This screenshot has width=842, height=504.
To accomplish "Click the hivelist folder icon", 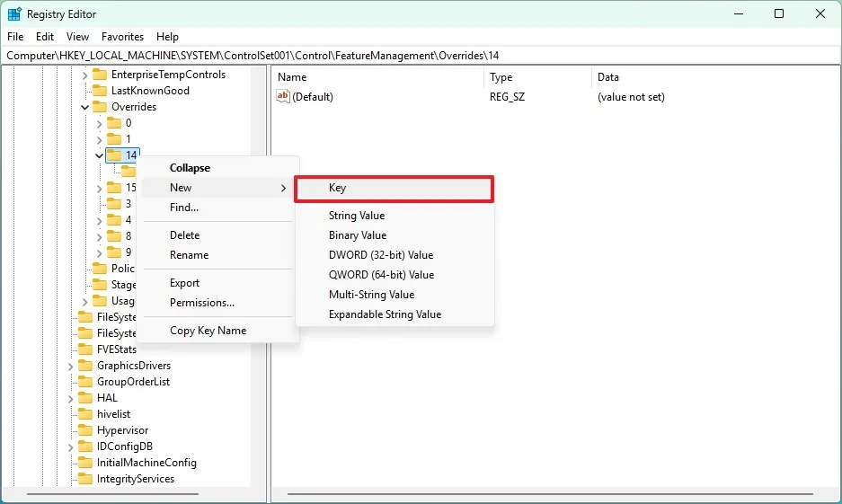I will 85,414.
